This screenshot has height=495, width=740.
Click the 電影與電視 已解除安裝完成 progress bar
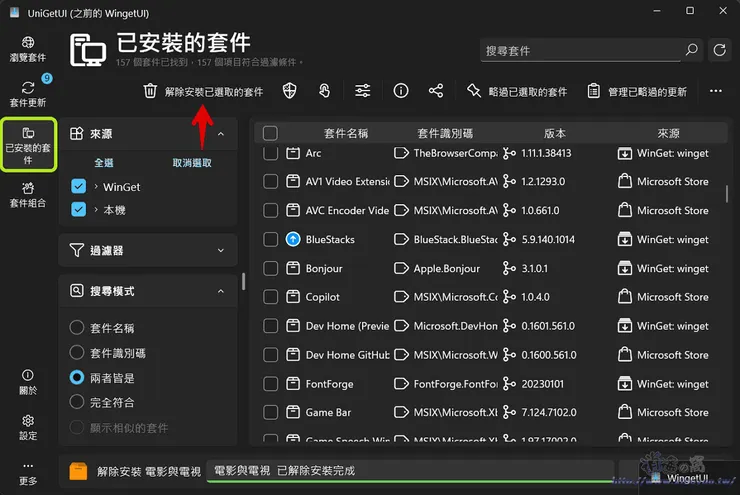(410, 471)
